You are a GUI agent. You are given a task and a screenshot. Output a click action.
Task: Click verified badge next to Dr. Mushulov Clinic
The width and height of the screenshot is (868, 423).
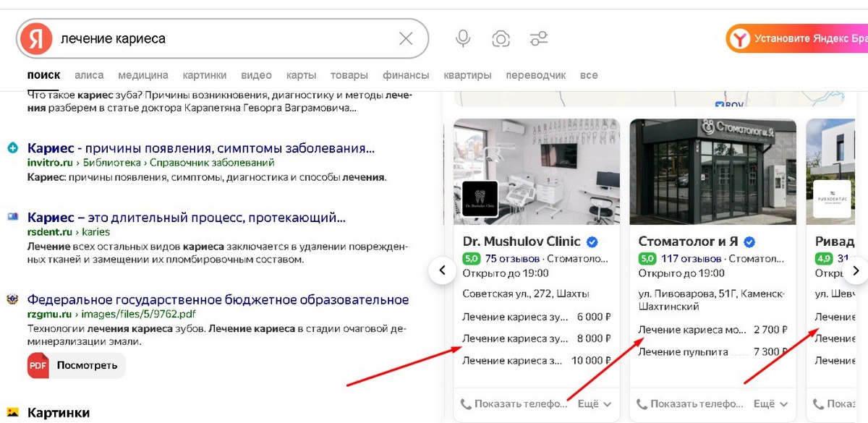click(x=592, y=242)
